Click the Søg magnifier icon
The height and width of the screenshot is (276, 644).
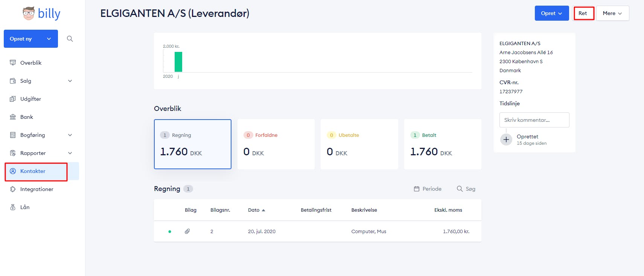[460, 189]
